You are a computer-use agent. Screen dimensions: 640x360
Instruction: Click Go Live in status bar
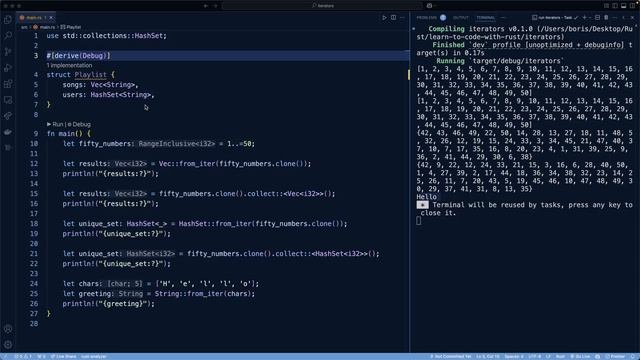pyautogui.click(x=580, y=356)
